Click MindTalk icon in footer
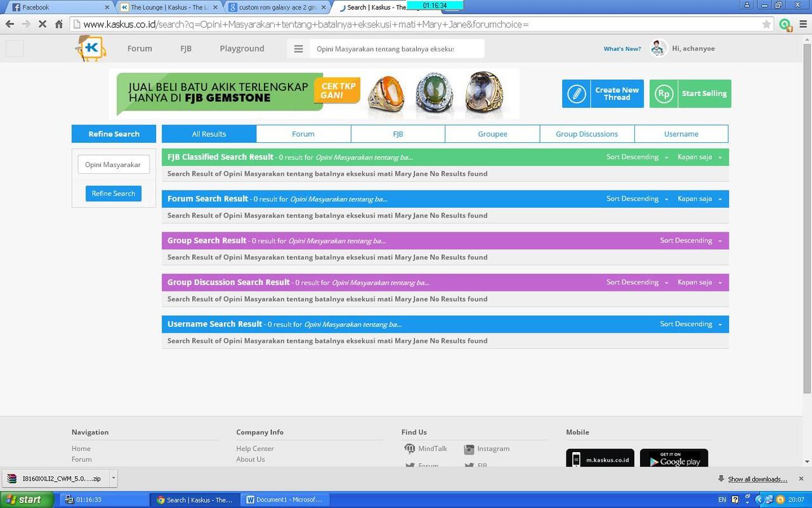The height and width of the screenshot is (508, 812). pos(410,449)
